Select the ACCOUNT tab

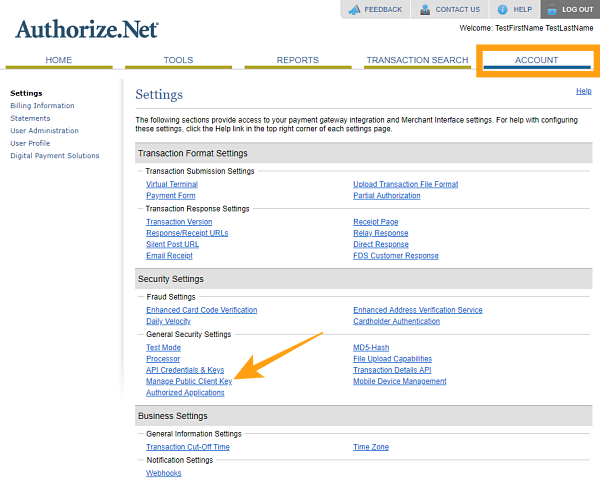point(536,60)
